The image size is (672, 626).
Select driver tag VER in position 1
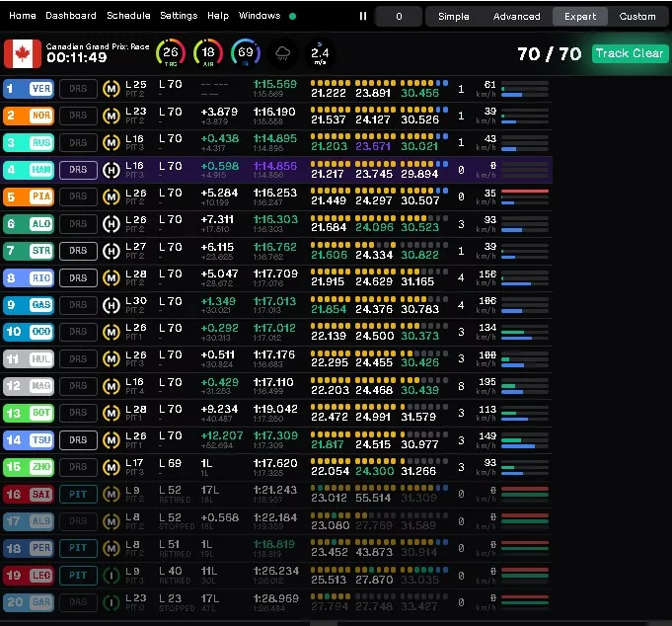[x=29, y=89]
